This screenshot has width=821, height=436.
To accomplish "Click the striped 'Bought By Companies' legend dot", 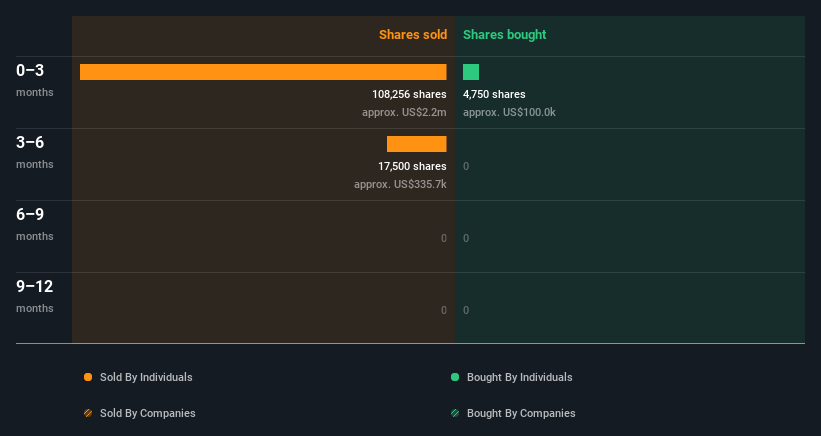I will (x=455, y=413).
